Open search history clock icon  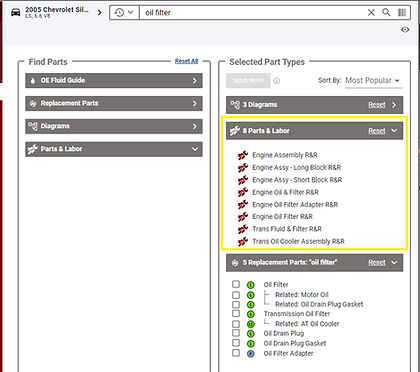coord(119,13)
